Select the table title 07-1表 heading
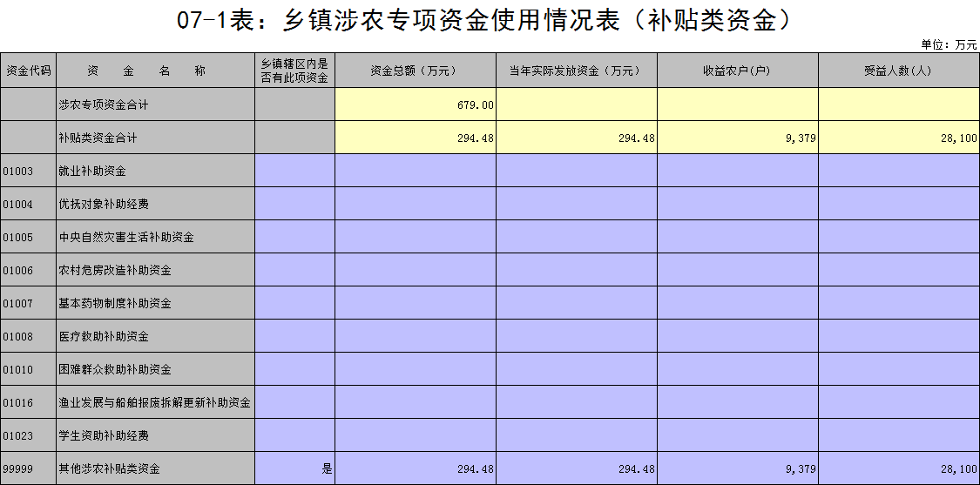This screenshot has width=980, height=485. [489, 20]
